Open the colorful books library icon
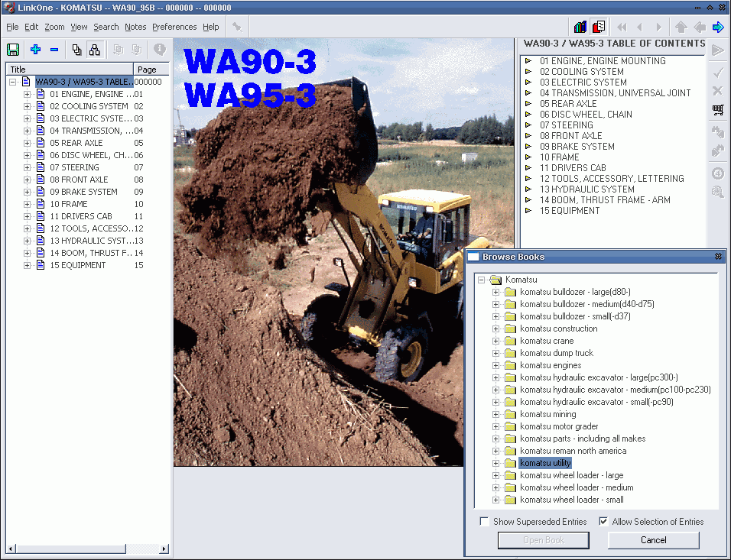Image resolution: width=731 pixels, height=560 pixels. pyautogui.click(x=580, y=27)
